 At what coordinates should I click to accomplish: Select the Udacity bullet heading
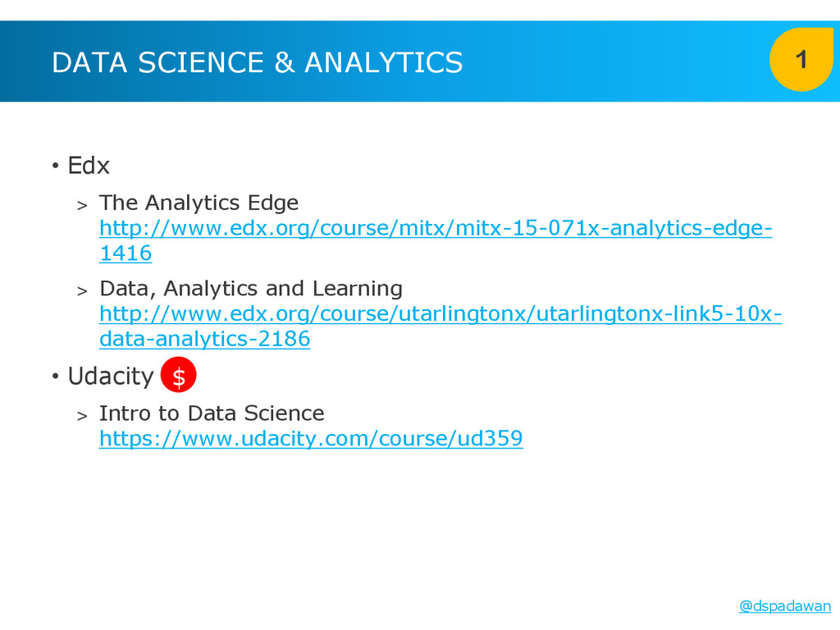(111, 377)
